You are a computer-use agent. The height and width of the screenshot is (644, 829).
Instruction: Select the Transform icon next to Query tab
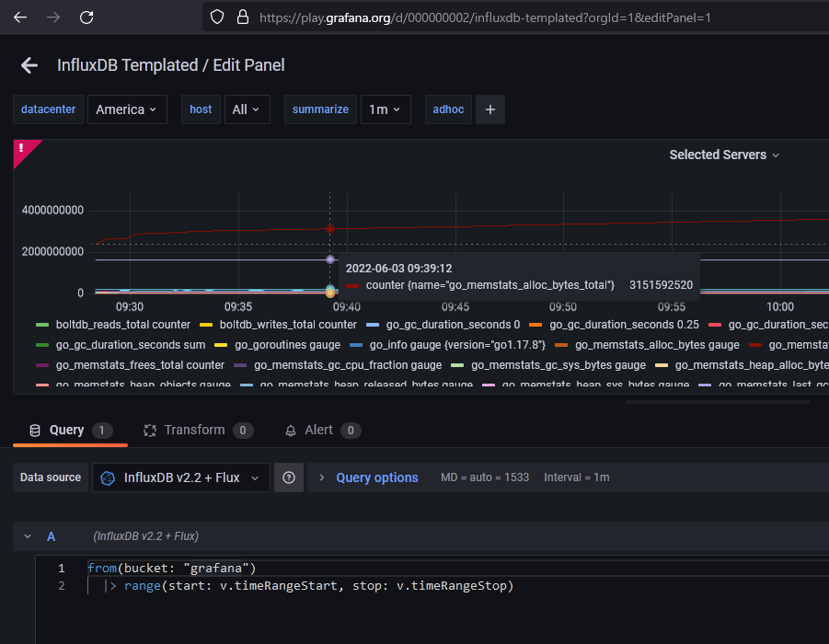[149, 430]
